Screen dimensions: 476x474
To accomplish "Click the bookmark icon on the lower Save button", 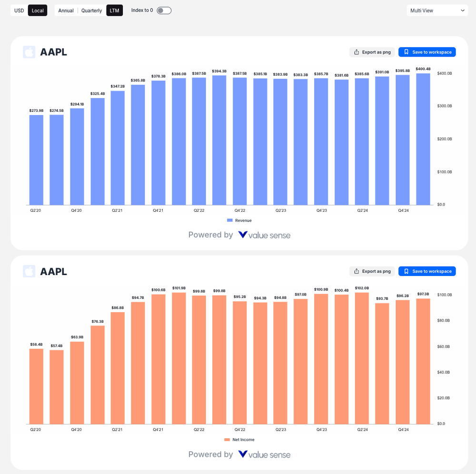I will tap(406, 271).
